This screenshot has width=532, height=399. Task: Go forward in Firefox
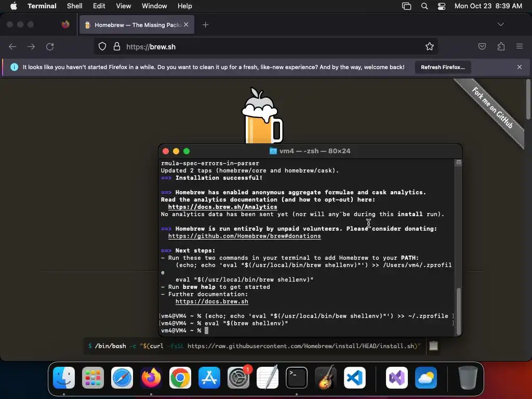(31, 46)
